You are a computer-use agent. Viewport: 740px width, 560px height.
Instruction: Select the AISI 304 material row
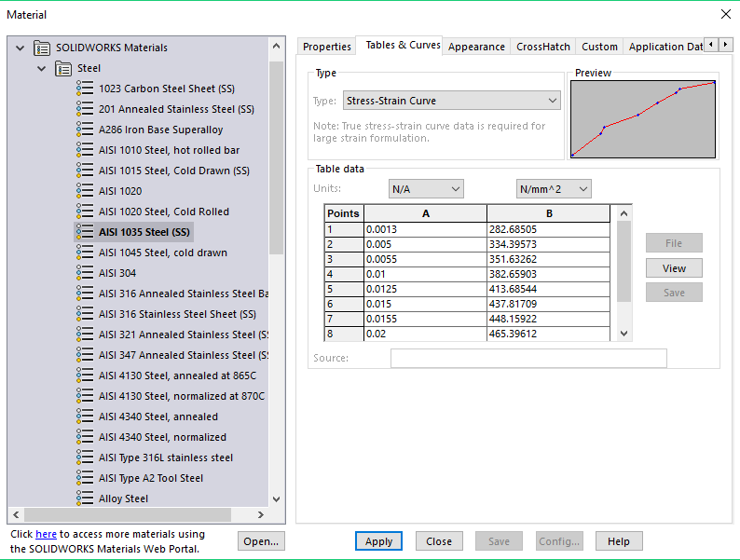pos(117,273)
